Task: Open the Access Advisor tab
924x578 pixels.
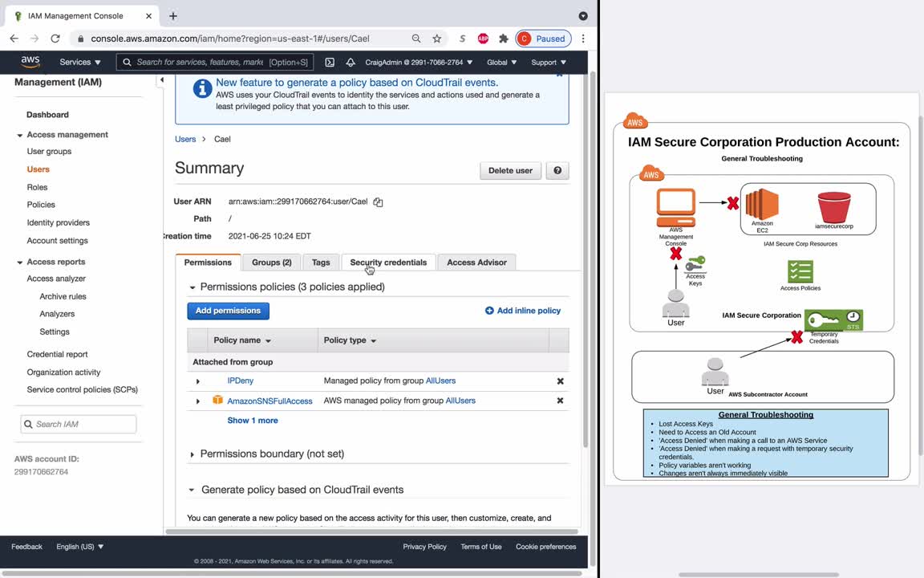Action: (476, 263)
